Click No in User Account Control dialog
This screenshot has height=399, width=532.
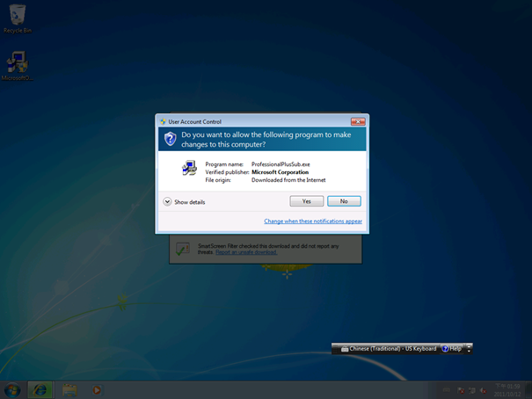[x=344, y=201]
